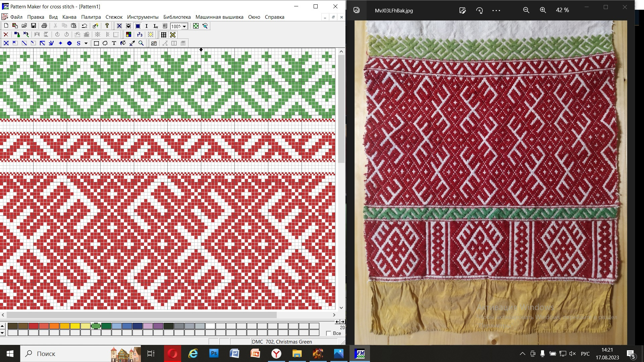This screenshot has height=362, width=644.
Task: Select the half stitch diagonal tool
Action: [x=24, y=43]
